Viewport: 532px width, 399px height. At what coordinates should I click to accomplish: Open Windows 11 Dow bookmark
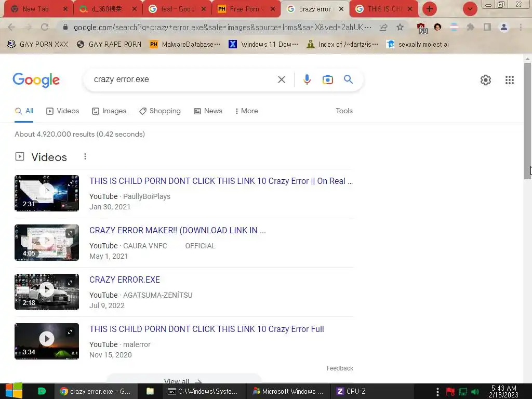(263, 44)
